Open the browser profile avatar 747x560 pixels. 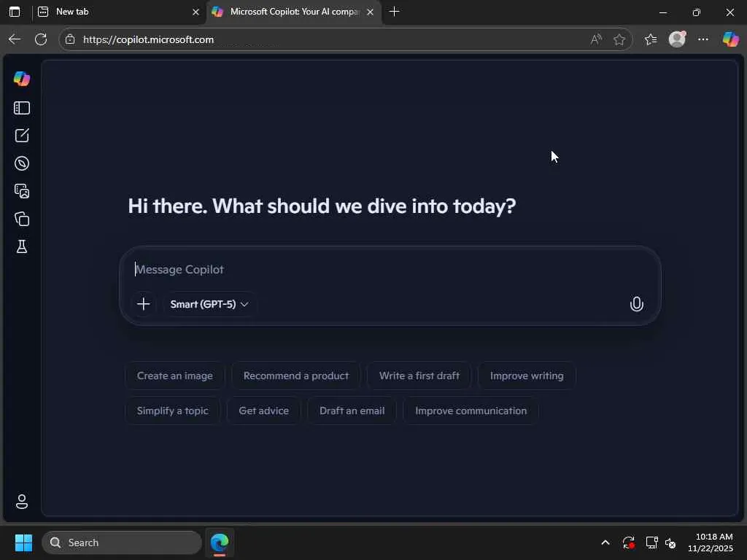point(677,39)
